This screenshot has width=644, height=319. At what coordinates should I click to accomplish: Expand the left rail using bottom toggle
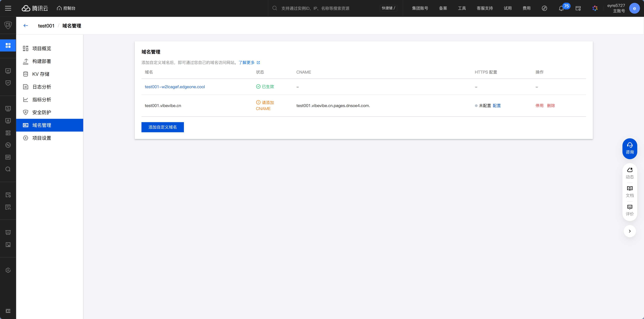(8, 311)
